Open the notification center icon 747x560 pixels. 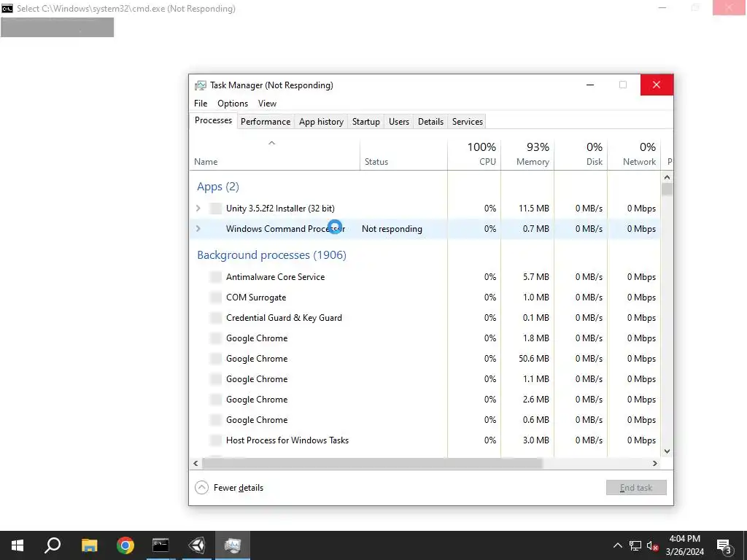pos(724,546)
